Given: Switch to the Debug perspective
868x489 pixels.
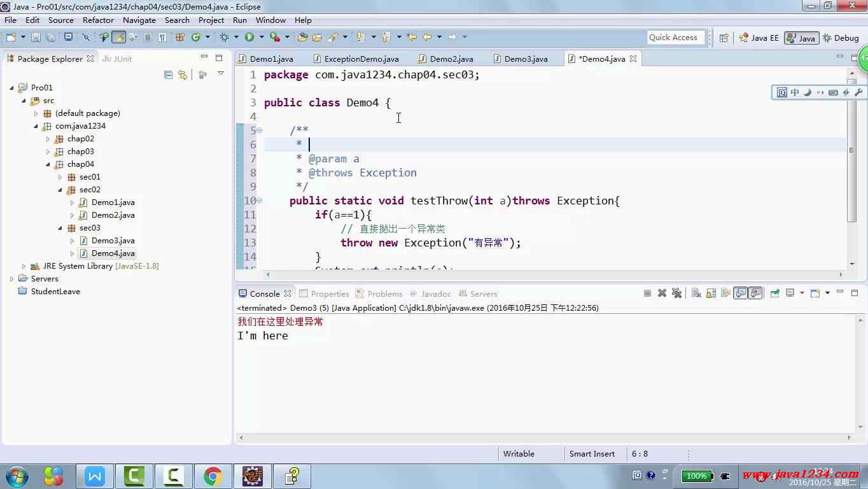Looking at the screenshot, I should 841,38.
